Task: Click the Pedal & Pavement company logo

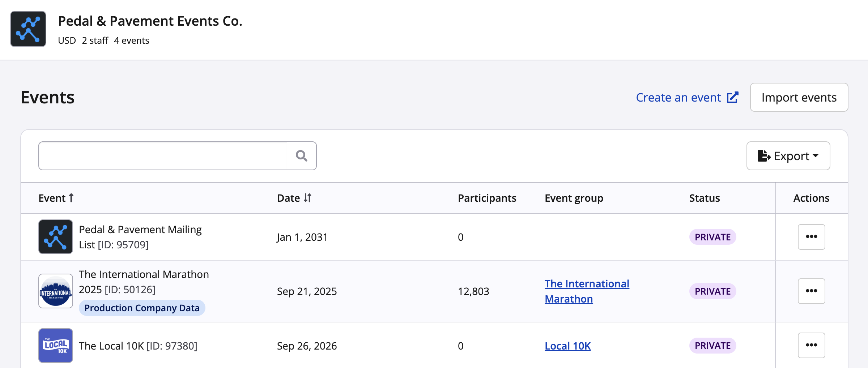Action: tap(28, 29)
